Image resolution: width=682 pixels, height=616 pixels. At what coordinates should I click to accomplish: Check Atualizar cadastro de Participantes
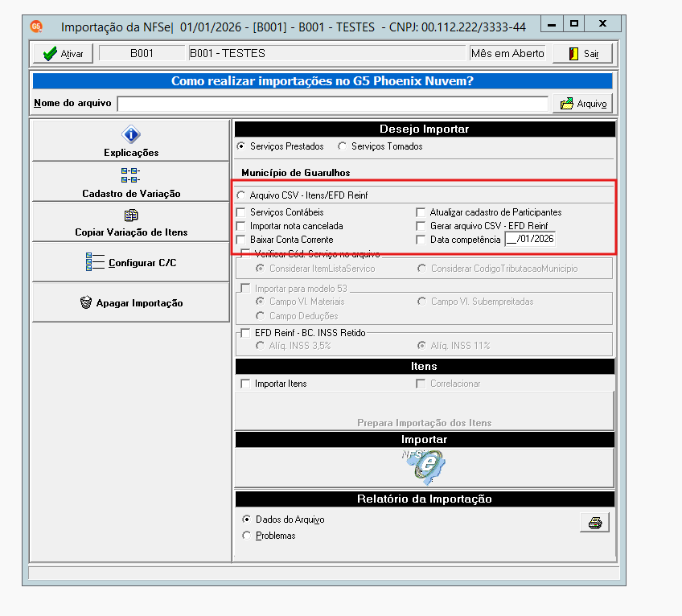click(421, 212)
